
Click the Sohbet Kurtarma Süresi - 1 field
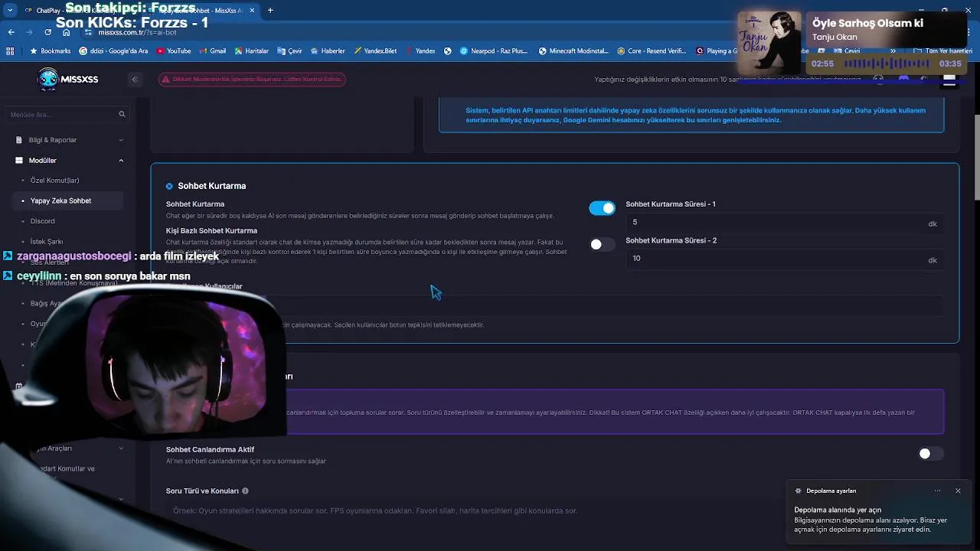[784, 223]
